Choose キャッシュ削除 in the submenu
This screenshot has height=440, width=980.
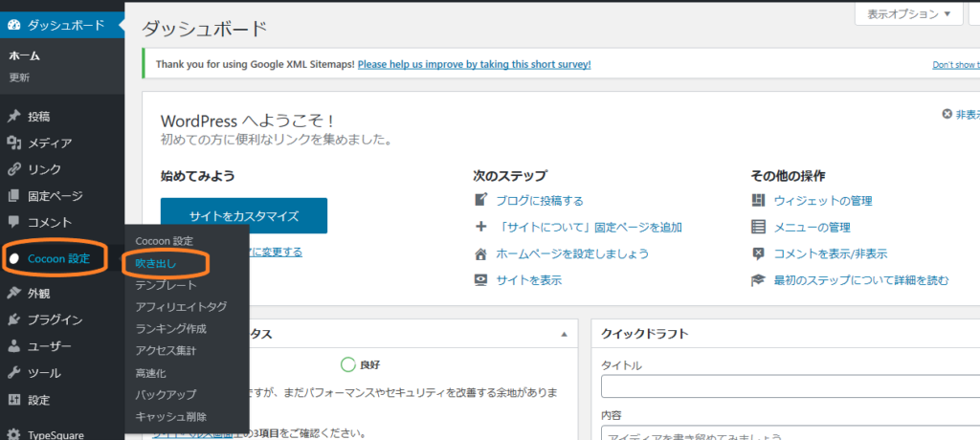pos(170,417)
